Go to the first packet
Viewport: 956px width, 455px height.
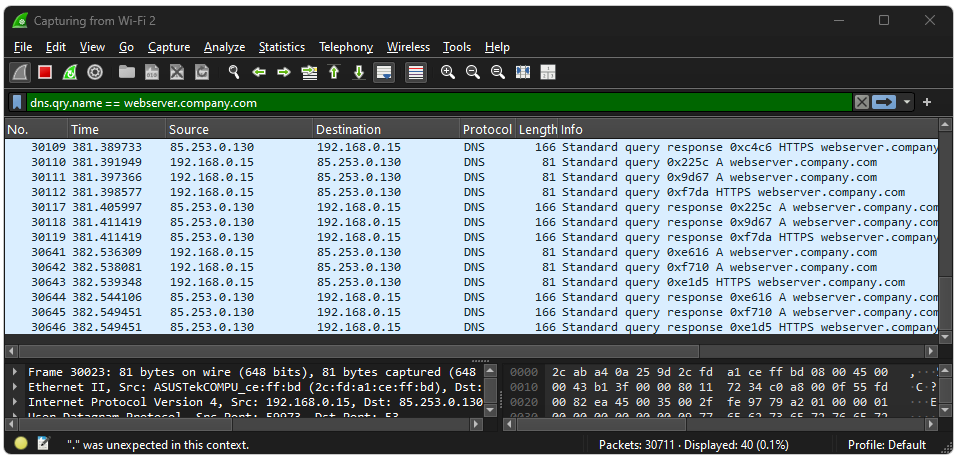point(334,72)
